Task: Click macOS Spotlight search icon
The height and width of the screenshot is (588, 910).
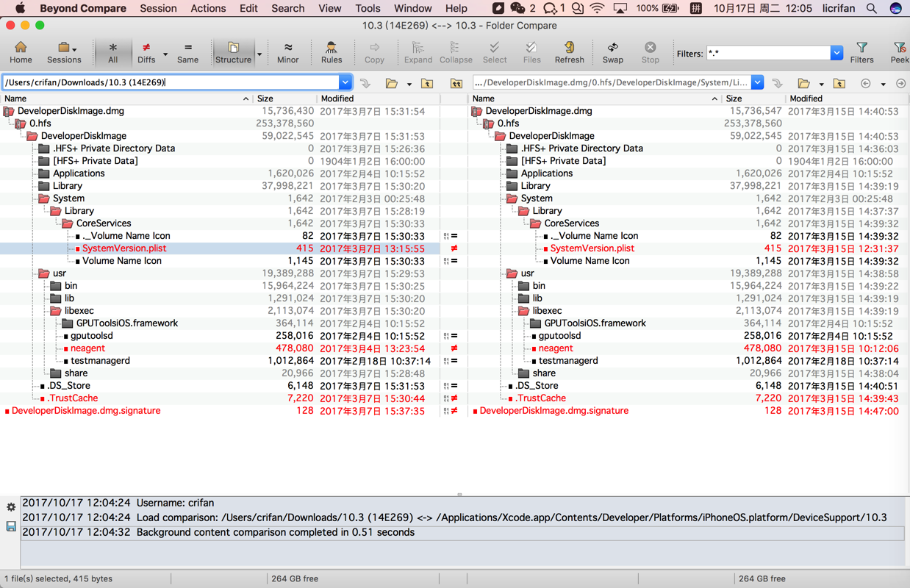Action: click(871, 8)
